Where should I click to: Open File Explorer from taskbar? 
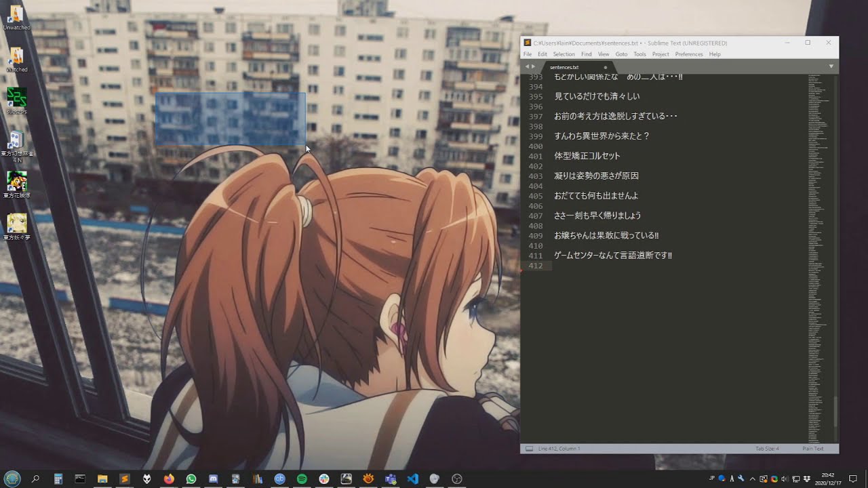point(102,479)
